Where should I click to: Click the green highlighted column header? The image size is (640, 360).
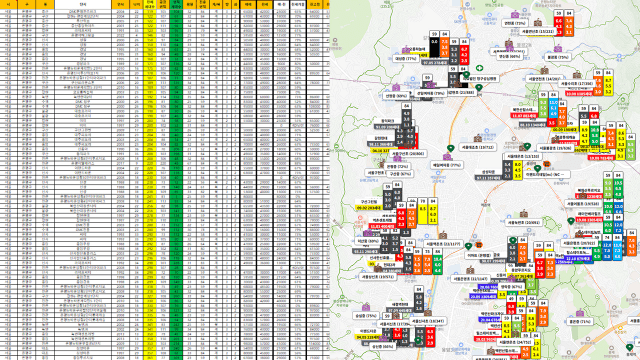(x=176, y=4)
